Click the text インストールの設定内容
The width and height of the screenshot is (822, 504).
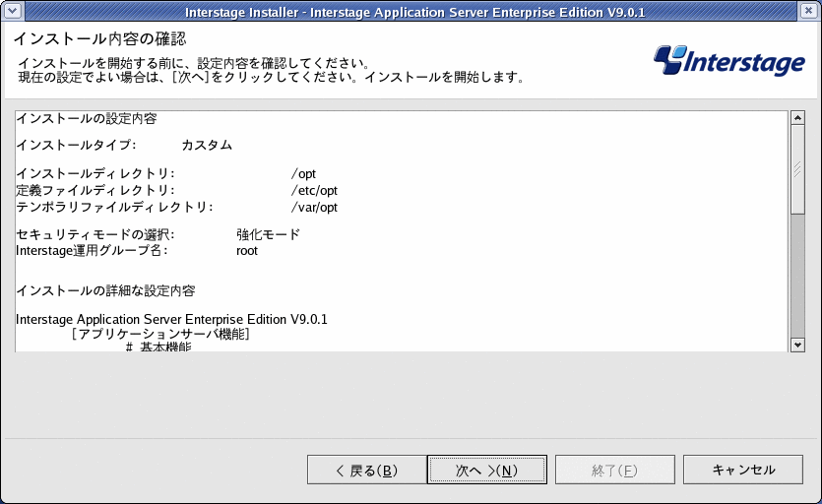tap(87, 118)
